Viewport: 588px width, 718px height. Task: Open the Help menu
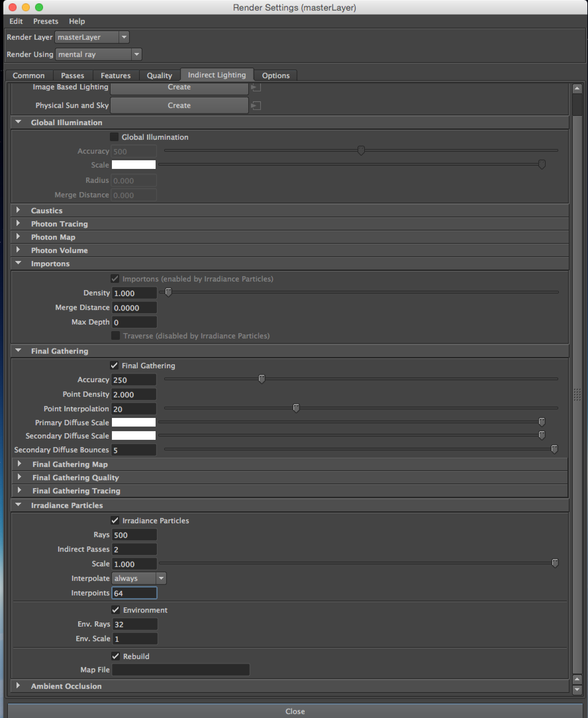(x=77, y=21)
